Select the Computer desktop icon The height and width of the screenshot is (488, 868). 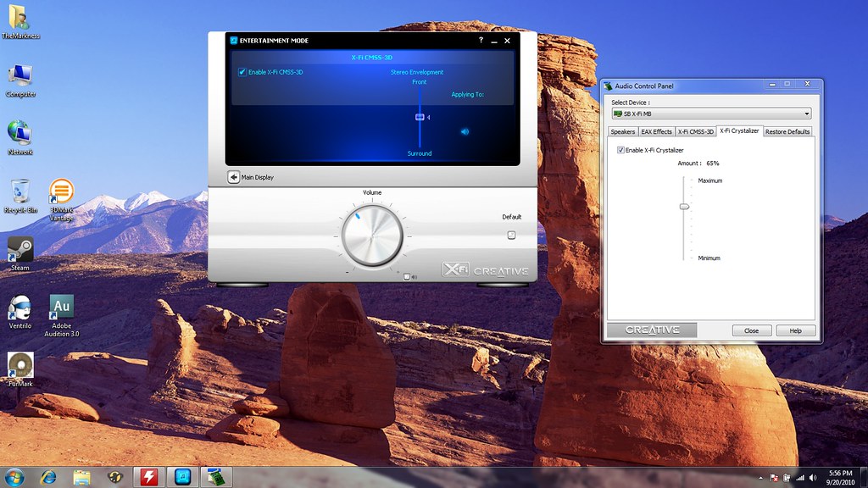20,80
